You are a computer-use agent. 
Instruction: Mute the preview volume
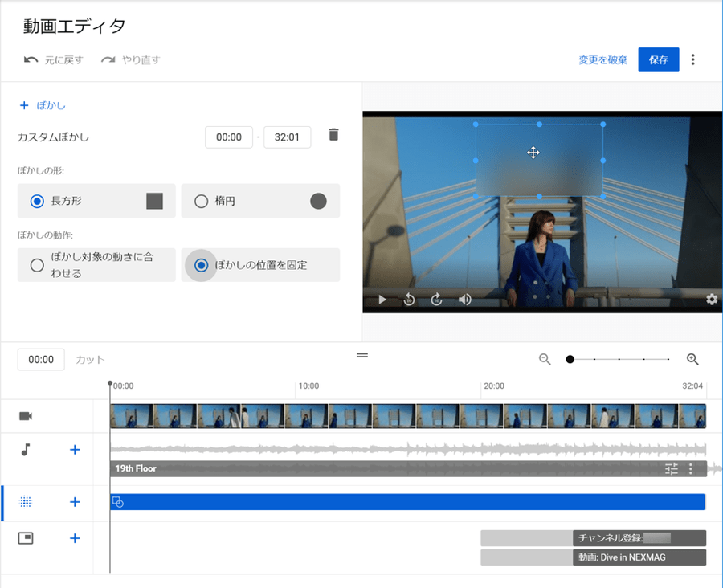coord(465,300)
